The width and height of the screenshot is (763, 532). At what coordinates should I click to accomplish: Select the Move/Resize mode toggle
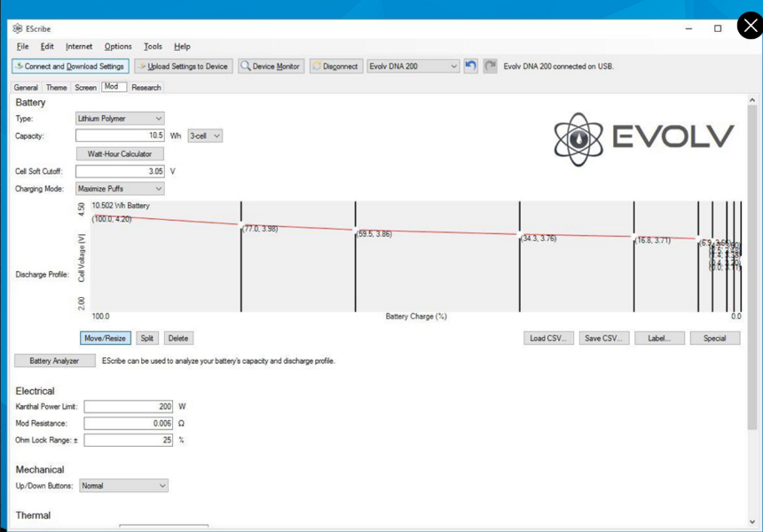(106, 338)
